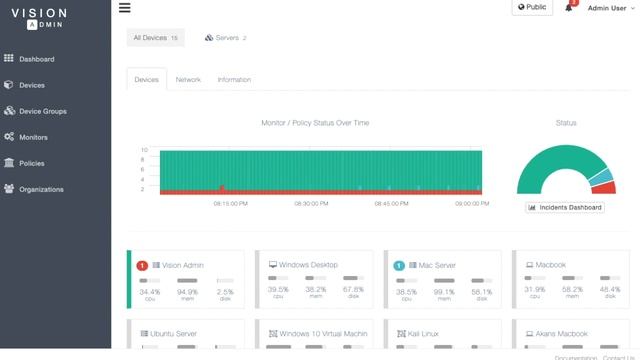
Task: Switch to the Devices tab
Action: click(147, 80)
